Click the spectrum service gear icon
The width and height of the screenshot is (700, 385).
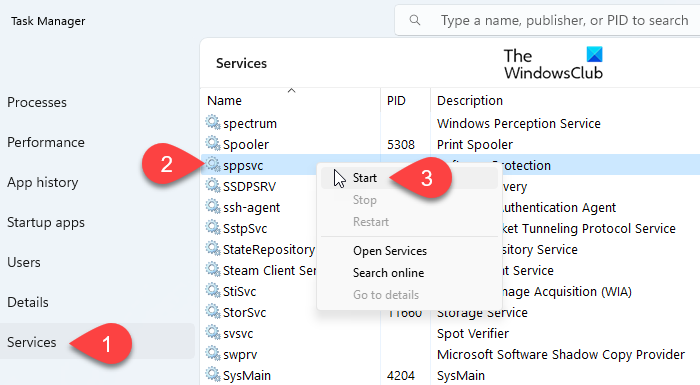coord(213,122)
